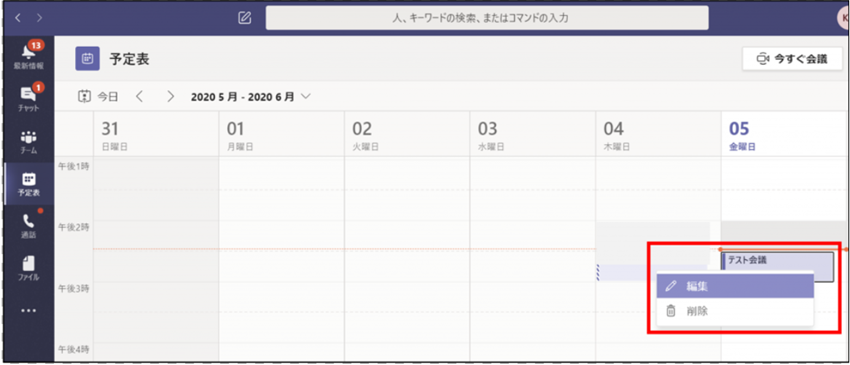Open the Files (ファイル) sidebar icon
The image size is (850, 365).
[x=29, y=268]
